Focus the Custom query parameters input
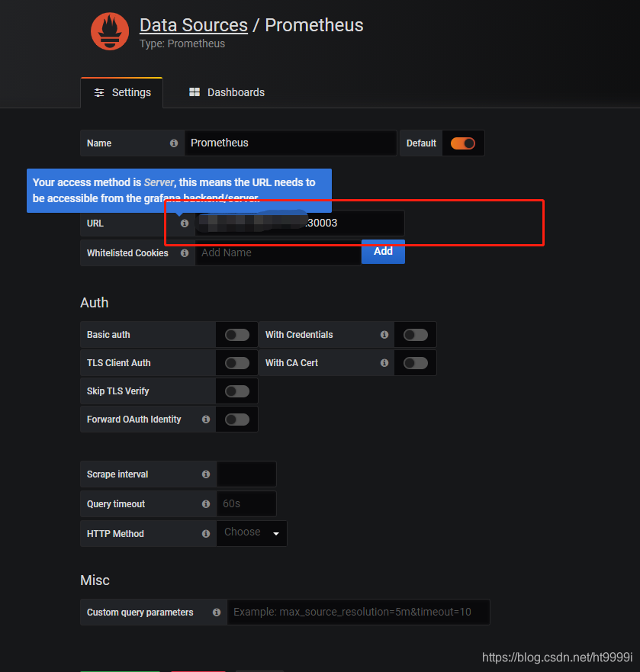 (359, 612)
